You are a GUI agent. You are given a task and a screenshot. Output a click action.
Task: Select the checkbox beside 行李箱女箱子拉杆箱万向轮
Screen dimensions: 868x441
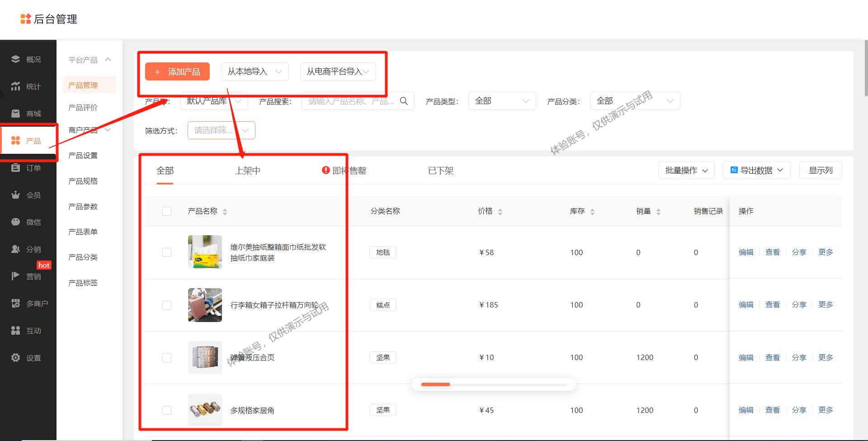(167, 305)
